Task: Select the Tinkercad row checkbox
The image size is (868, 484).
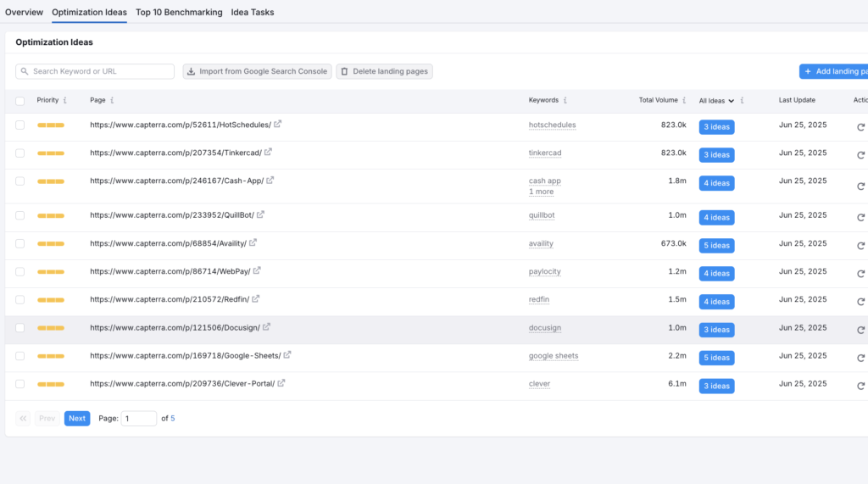Action: pos(20,153)
